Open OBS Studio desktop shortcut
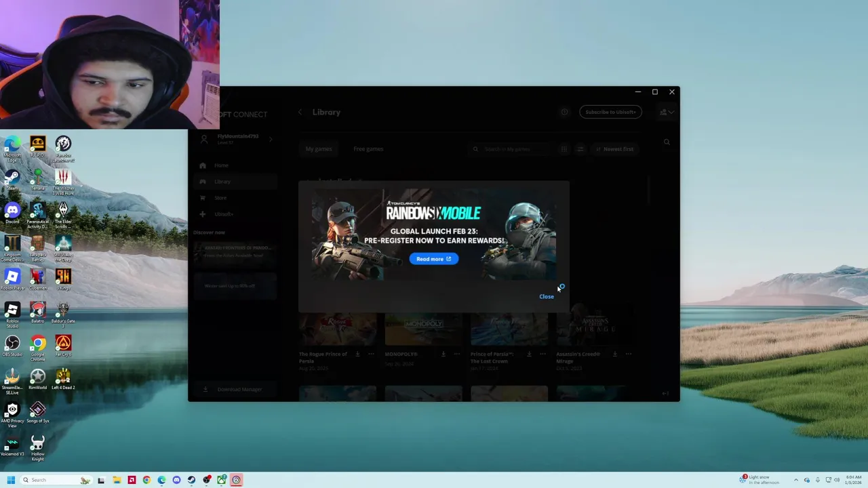 12,346
